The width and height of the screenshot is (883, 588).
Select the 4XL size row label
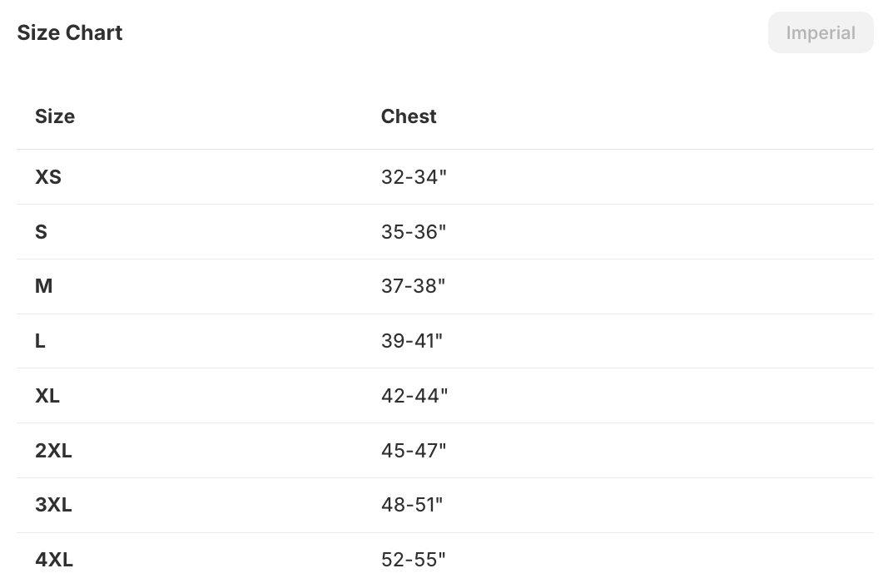[54, 560]
